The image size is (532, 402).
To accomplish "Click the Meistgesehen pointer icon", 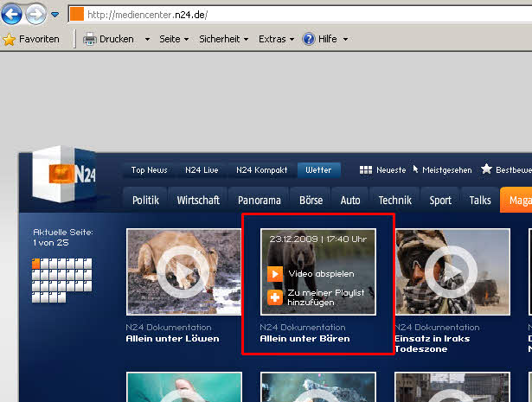I will [415, 169].
